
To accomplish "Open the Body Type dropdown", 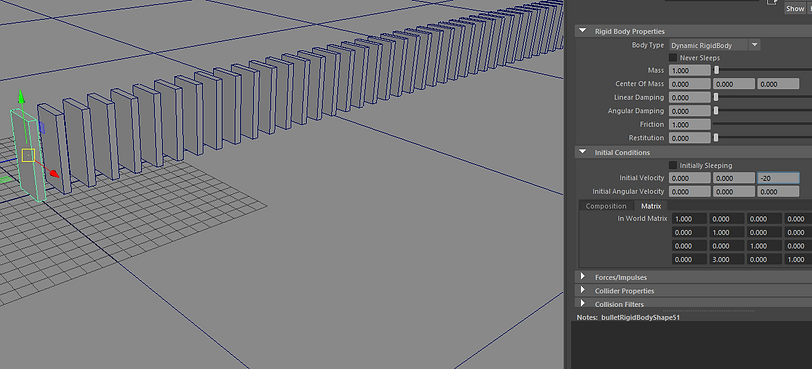I will [x=715, y=45].
